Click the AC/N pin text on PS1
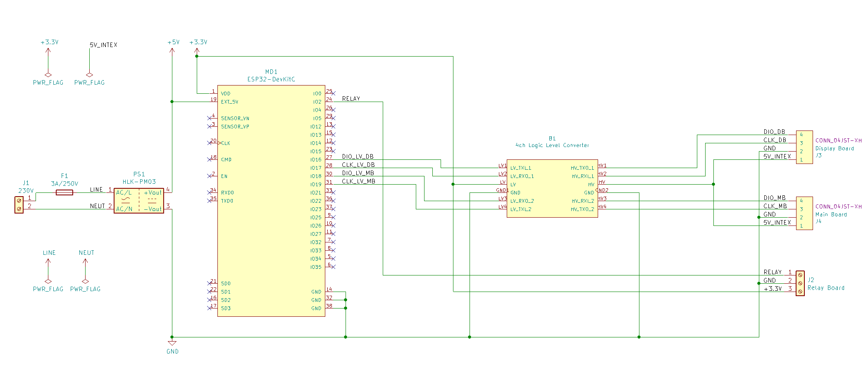Screen dimensions: 868x375 coord(124,209)
